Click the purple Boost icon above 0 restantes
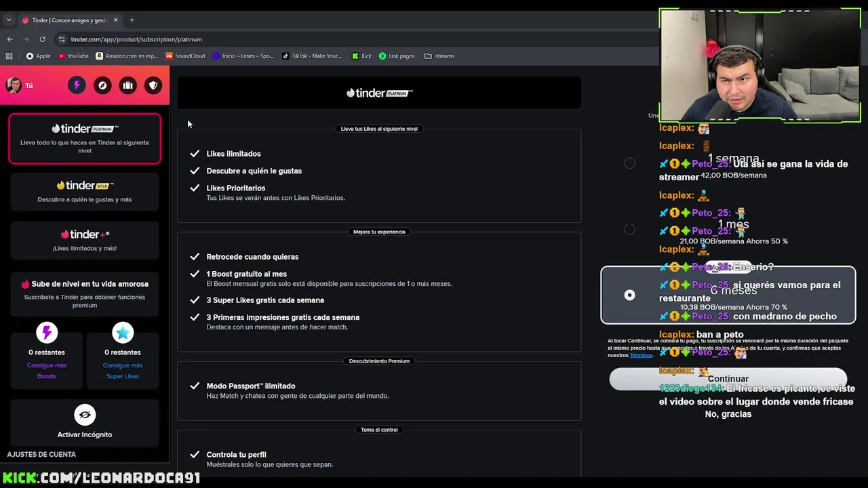Image resolution: width=868 pixels, height=488 pixels. coord(47,333)
